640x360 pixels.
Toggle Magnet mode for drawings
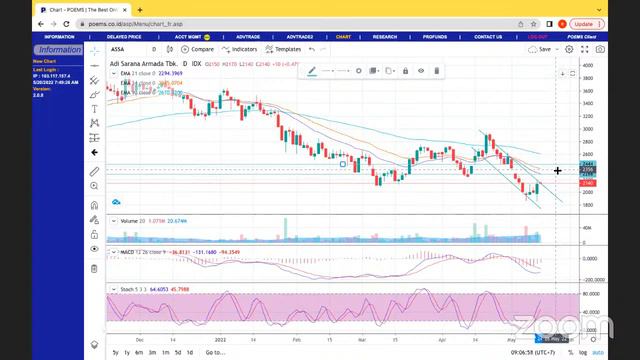coord(94,205)
